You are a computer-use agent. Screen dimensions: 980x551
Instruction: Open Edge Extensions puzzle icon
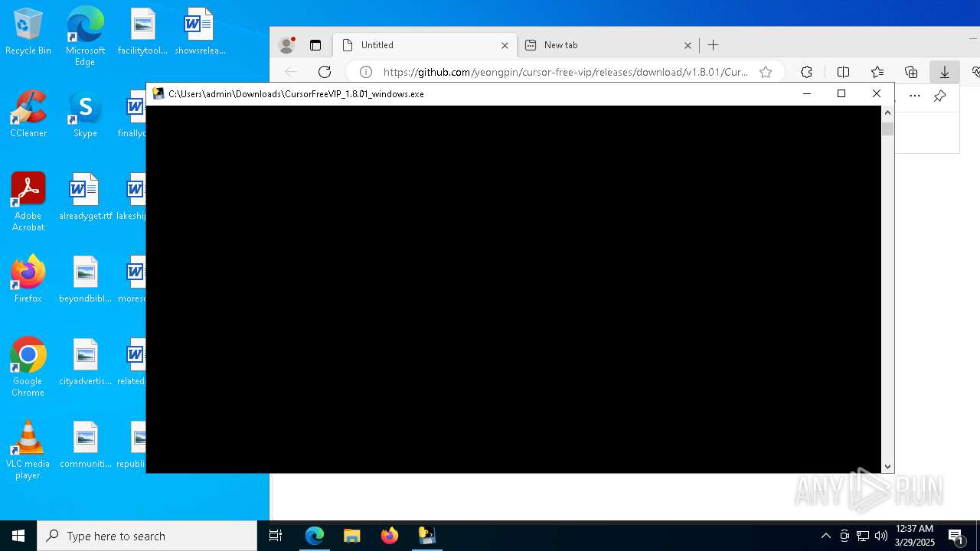(x=806, y=72)
